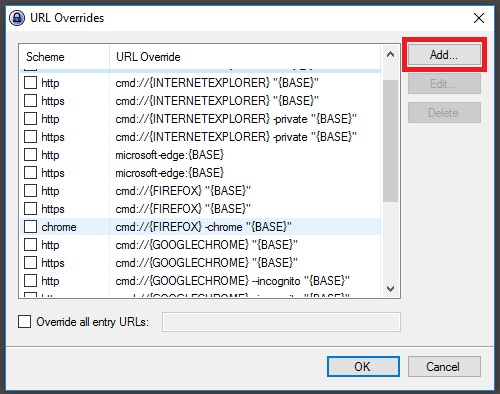Click the vertical scrollbar thumb
The width and height of the screenshot is (500, 394).
(390, 141)
